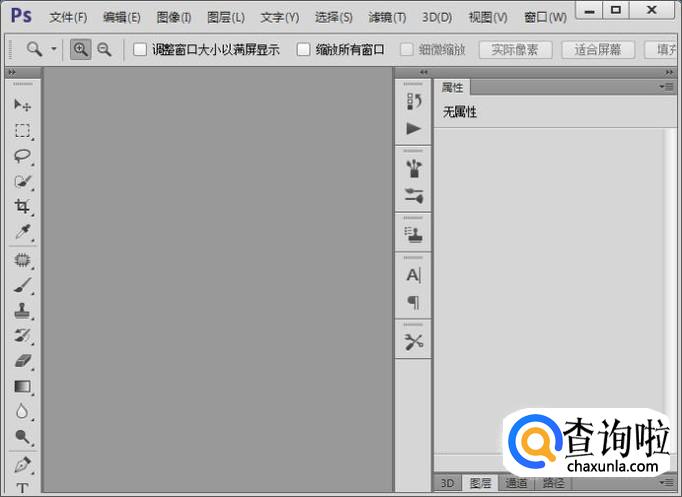Enable 缩放所有窗口 checkbox
Screen dimensions: 682x497
click(303, 49)
